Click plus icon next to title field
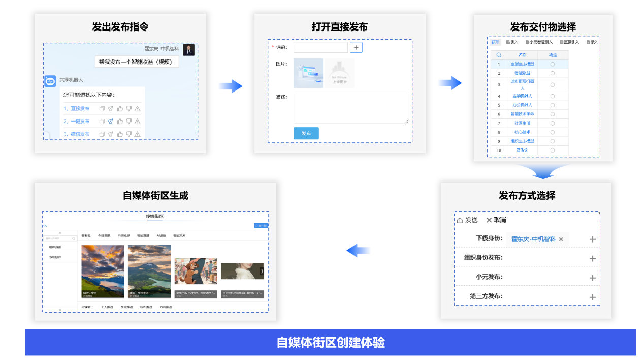Viewport: 644px width, 363px height. pyautogui.click(x=356, y=47)
